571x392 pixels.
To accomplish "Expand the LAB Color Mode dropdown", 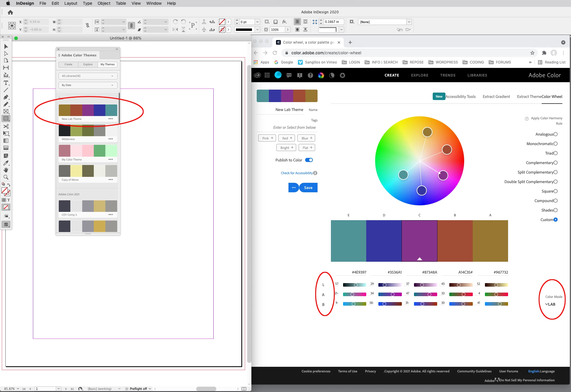I will [550, 304].
